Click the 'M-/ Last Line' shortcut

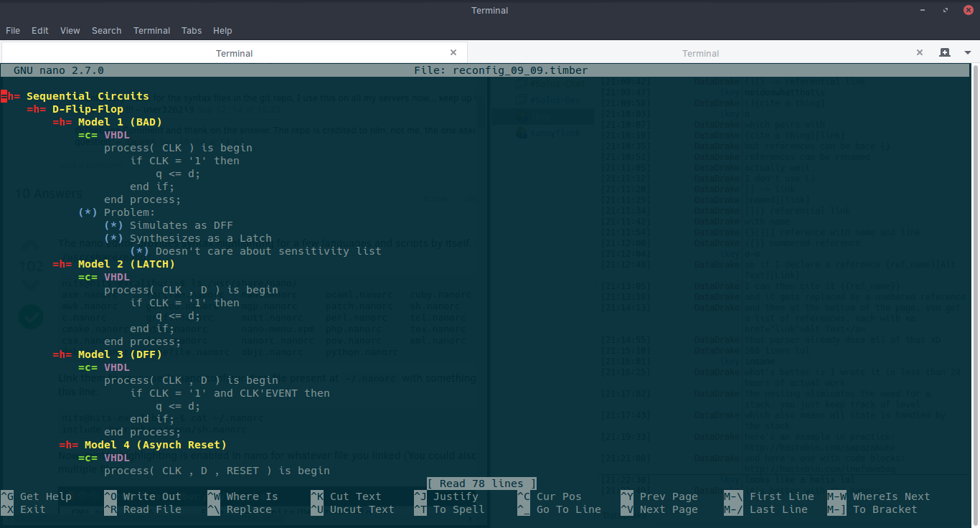[765, 509]
